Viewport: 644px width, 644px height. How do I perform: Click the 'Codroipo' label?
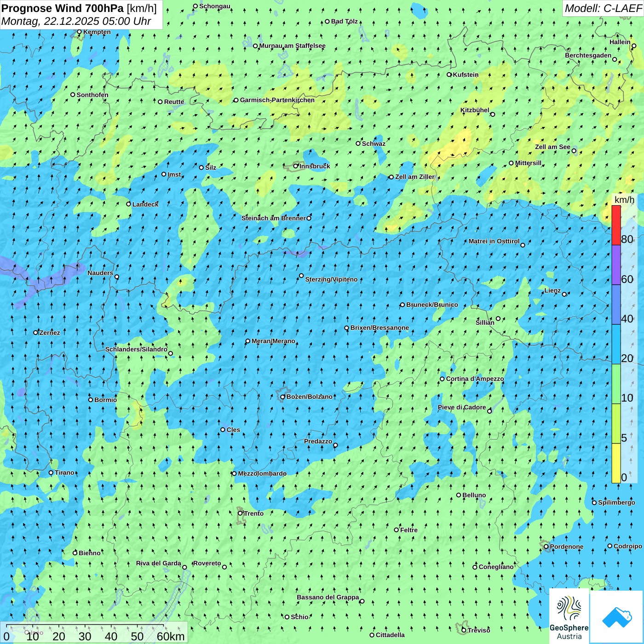coord(628,546)
